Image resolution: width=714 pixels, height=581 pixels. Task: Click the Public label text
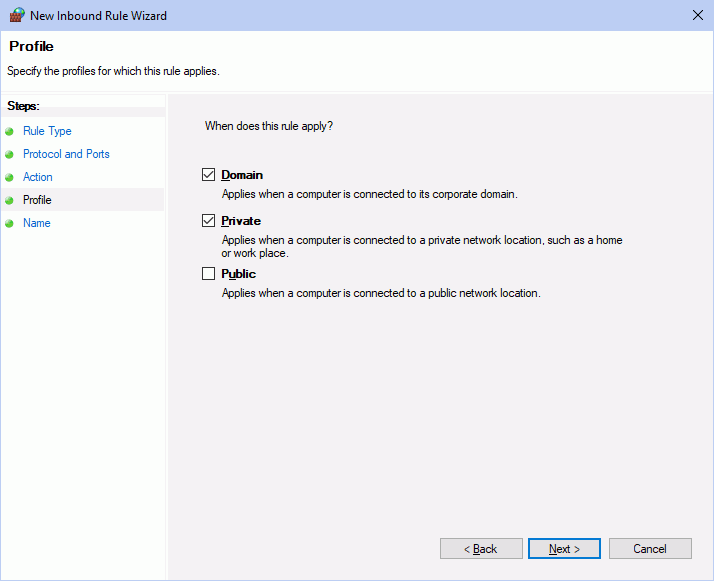point(238,274)
